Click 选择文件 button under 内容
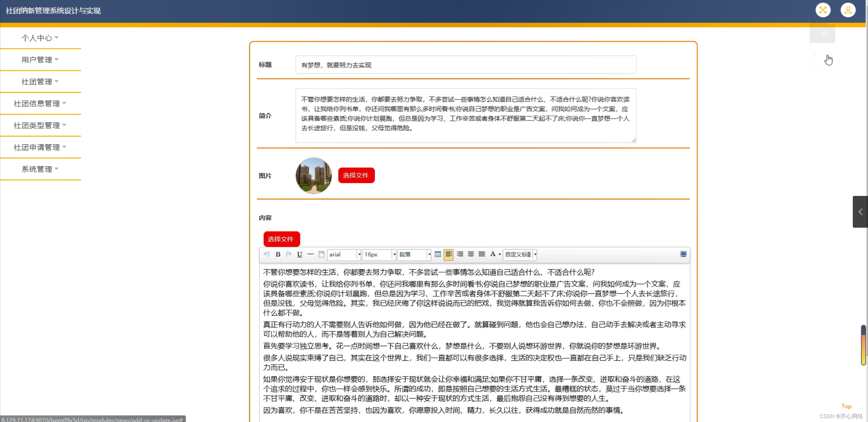Image resolution: width=868 pixels, height=422 pixels. pyautogui.click(x=281, y=239)
